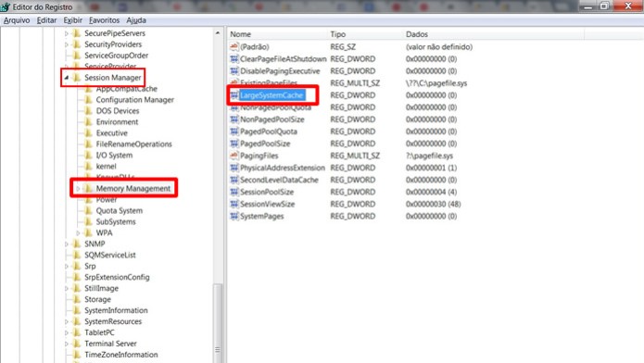
Task: Select the SQMServiceList key label
Action: (110, 255)
